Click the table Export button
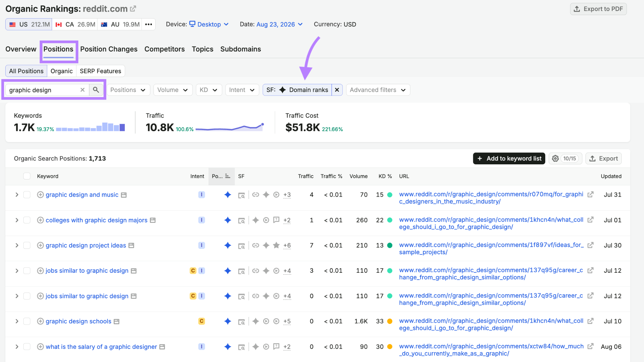 (x=603, y=158)
